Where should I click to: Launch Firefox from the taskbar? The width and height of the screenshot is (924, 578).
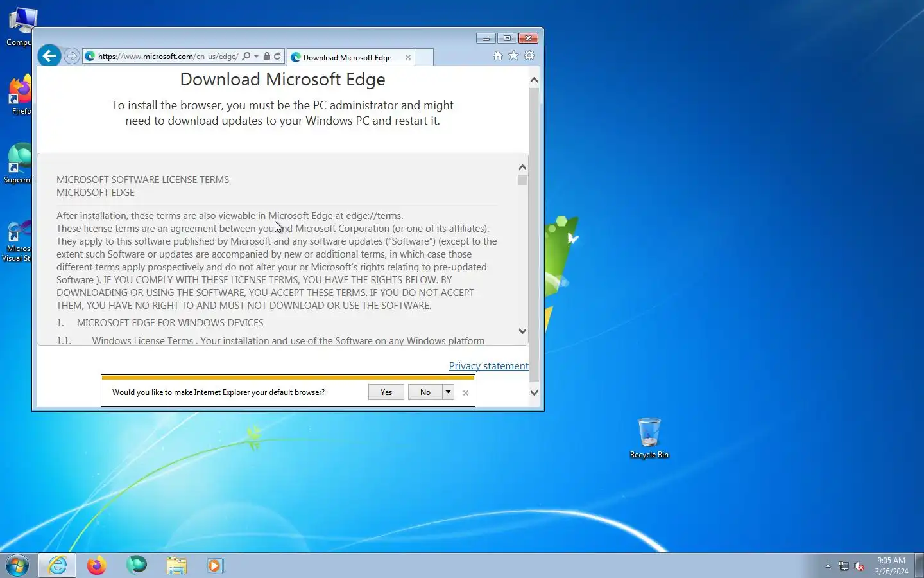click(x=97, y=565)
